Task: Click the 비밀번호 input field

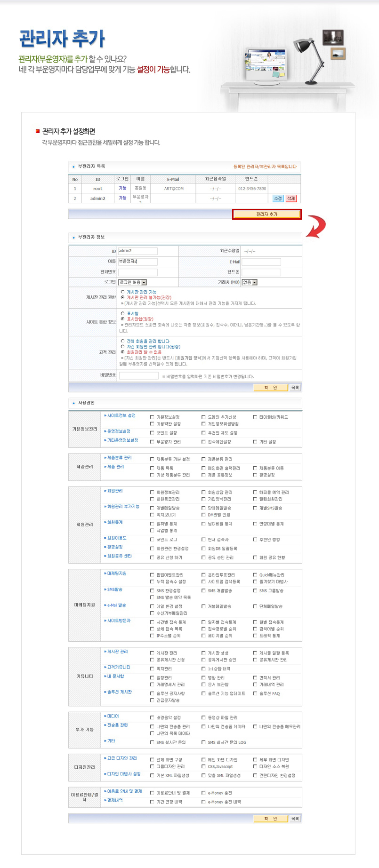Action: click(138, 375)
